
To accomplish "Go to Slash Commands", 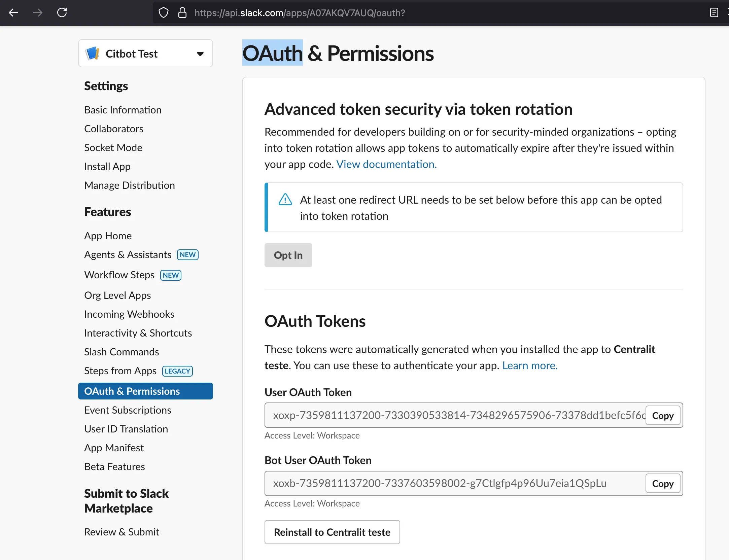I will click(x=121, y=352).
